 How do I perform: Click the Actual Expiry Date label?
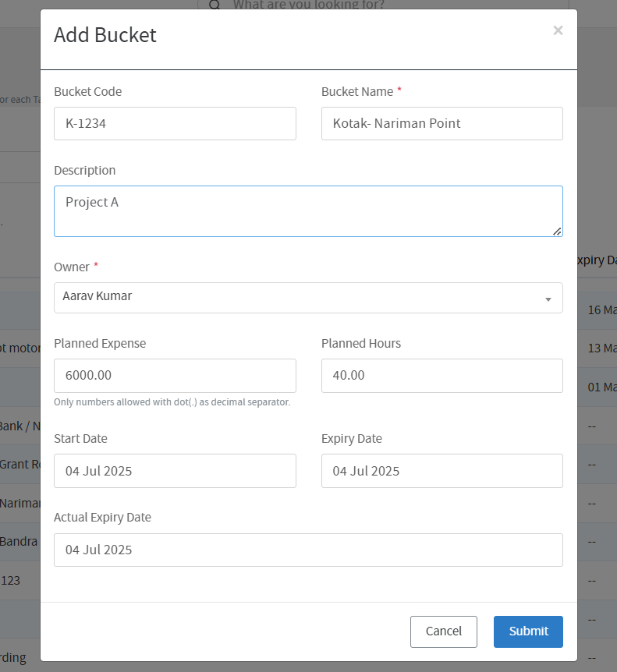(102, 517)
